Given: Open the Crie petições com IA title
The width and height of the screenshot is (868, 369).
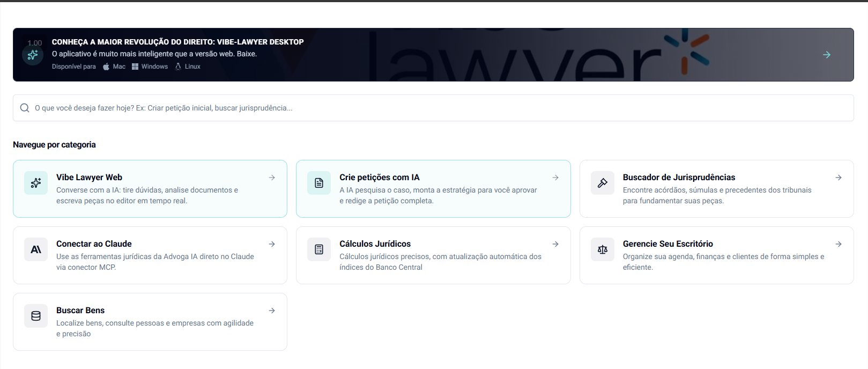Looking at the screenshot, I should pos(380,178).
